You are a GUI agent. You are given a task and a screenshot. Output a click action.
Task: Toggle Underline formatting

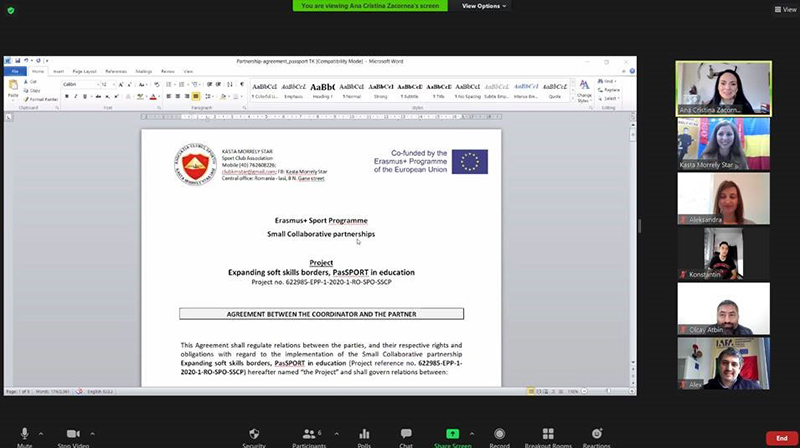coord(85,96)
